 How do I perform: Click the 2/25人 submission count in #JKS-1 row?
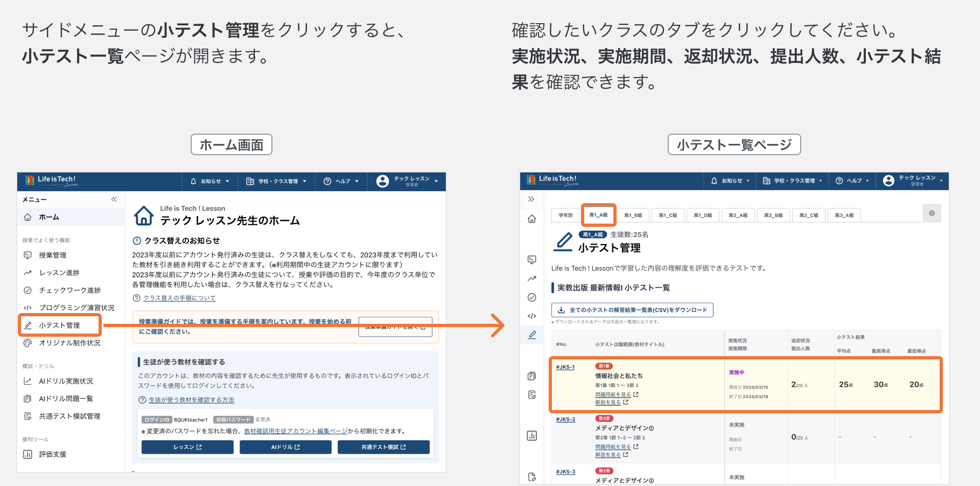click(x=799, y=385)
